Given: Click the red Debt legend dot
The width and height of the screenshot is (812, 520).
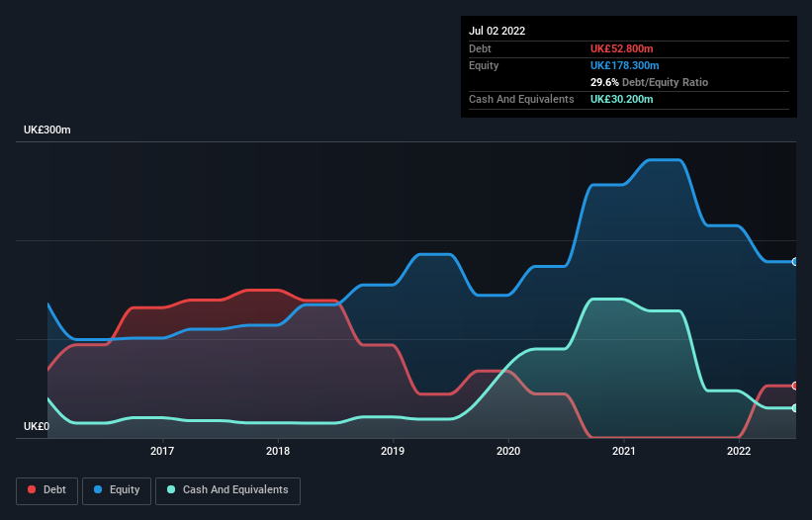Looking at the screenshot, I should pyautogui.click(x=32, y=489).
